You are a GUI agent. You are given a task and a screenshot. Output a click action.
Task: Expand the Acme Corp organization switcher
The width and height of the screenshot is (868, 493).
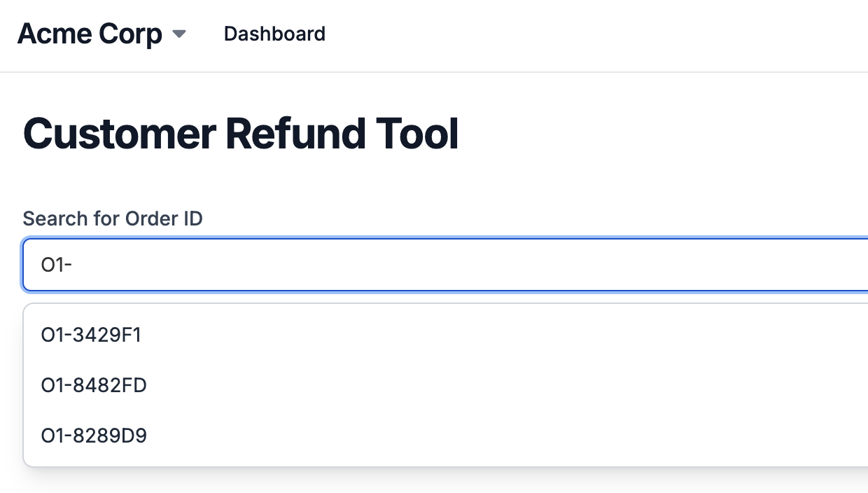coord(179,34)
